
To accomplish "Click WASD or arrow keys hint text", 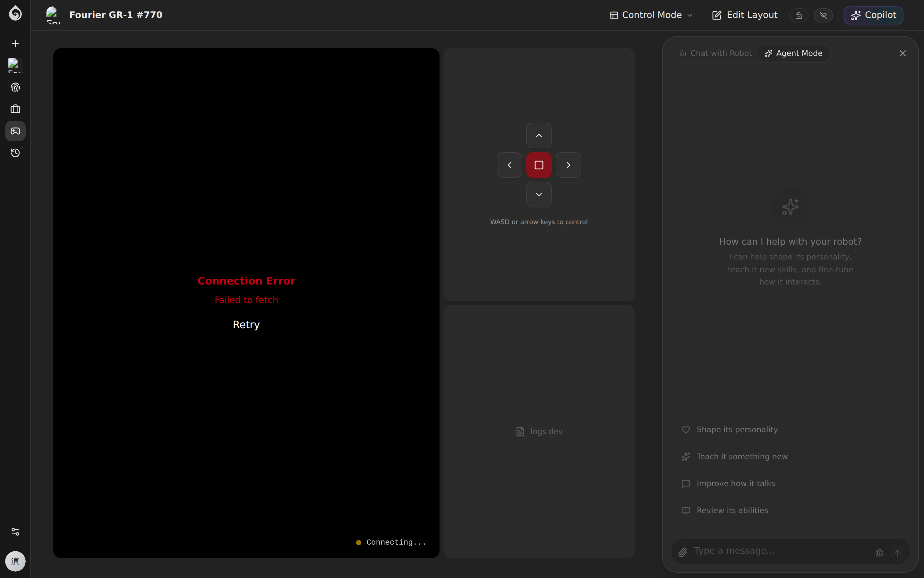I will pyautogui.click(x=539, y=222).
